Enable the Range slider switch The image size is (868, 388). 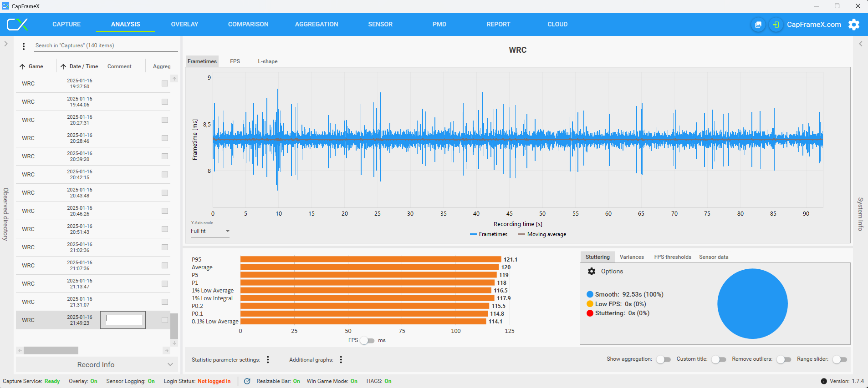[x=839, y=359]
